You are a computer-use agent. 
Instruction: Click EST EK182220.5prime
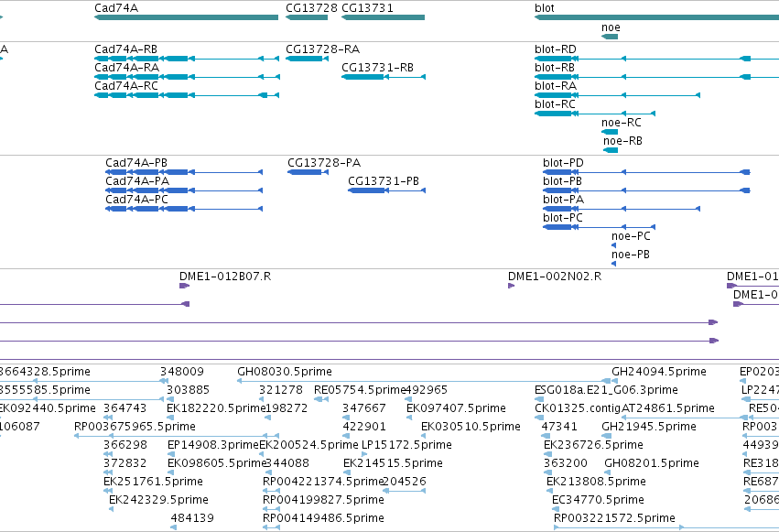click(170, 418)
